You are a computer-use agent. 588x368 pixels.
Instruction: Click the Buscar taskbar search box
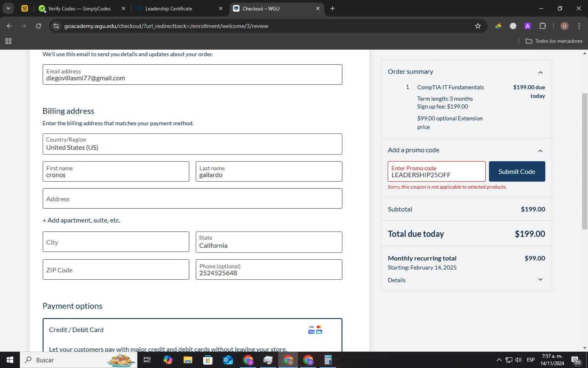78,360
